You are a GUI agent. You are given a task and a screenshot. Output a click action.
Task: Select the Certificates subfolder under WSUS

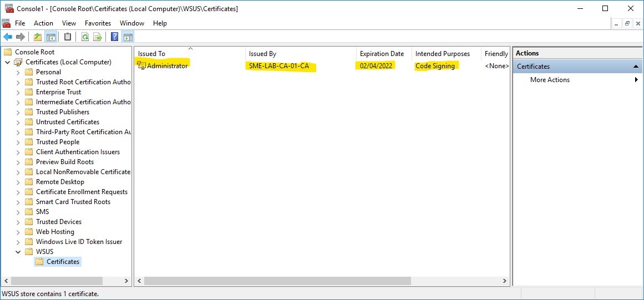[63, 262]
